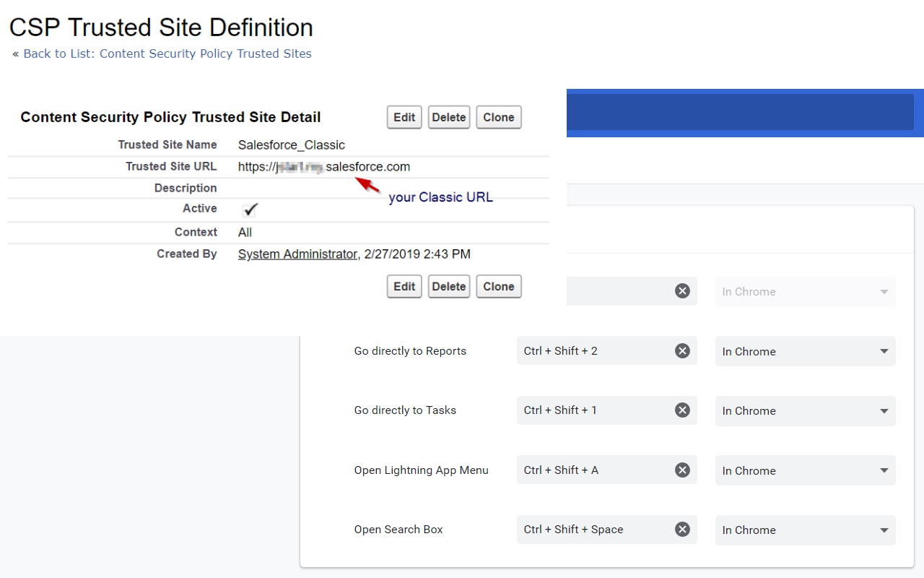Click the bottom Edit button

(x=404, y=286)
